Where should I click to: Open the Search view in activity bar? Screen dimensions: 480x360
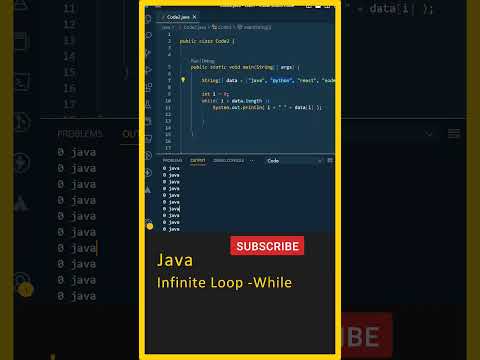pyautogui.click(x=149, y=35)
